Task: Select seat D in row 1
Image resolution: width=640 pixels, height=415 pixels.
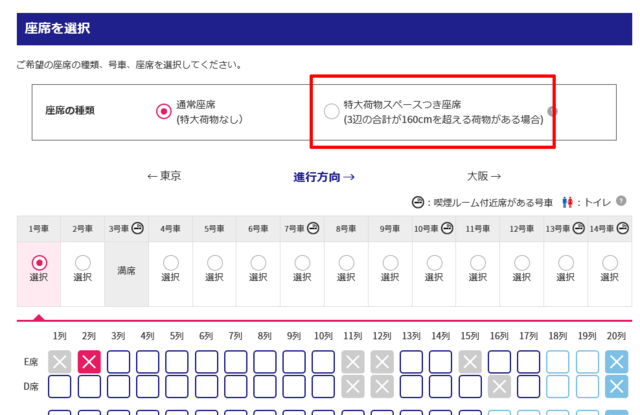Action: tap(60, 386)
